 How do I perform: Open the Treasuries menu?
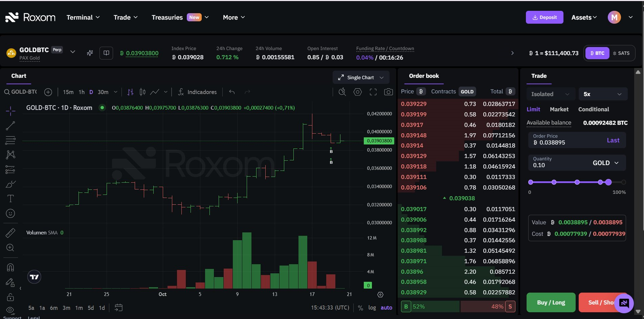(x=180, y=17)
